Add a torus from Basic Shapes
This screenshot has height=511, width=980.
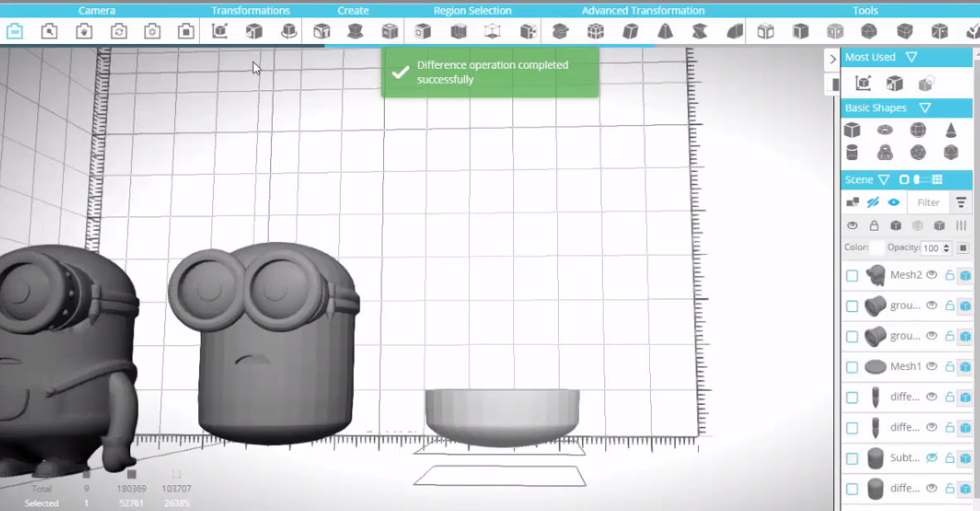point(885,130)
